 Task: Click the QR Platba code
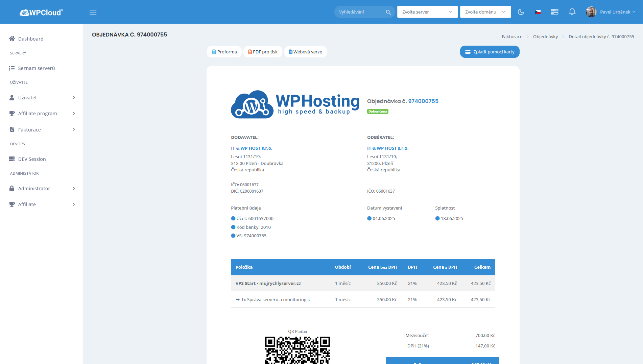click(x=297, y=350)
